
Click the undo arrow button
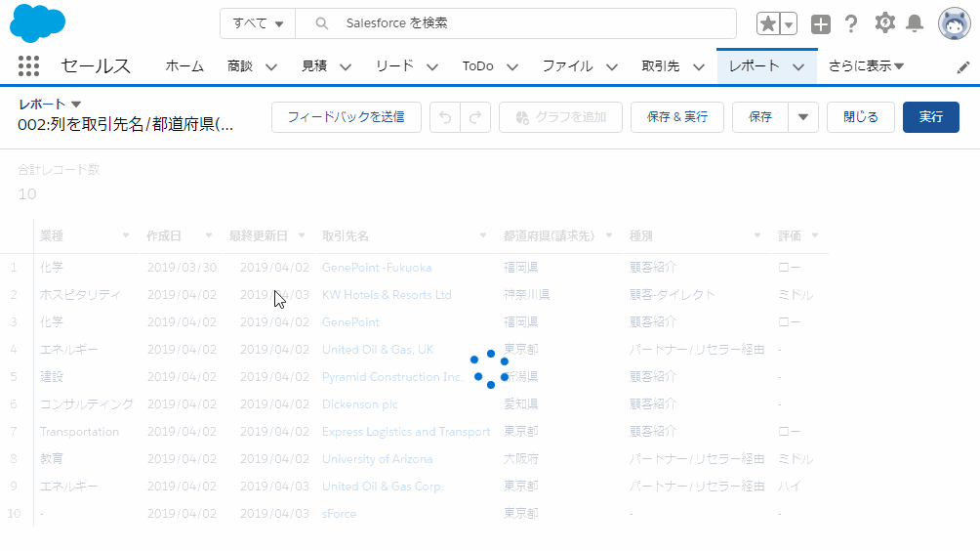pos(445,117)
